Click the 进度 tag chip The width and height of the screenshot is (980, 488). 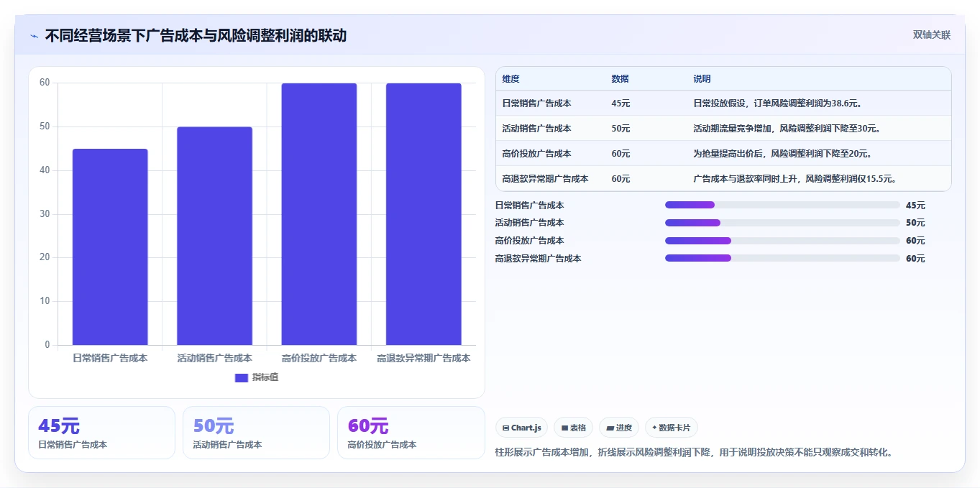[619, 428]
